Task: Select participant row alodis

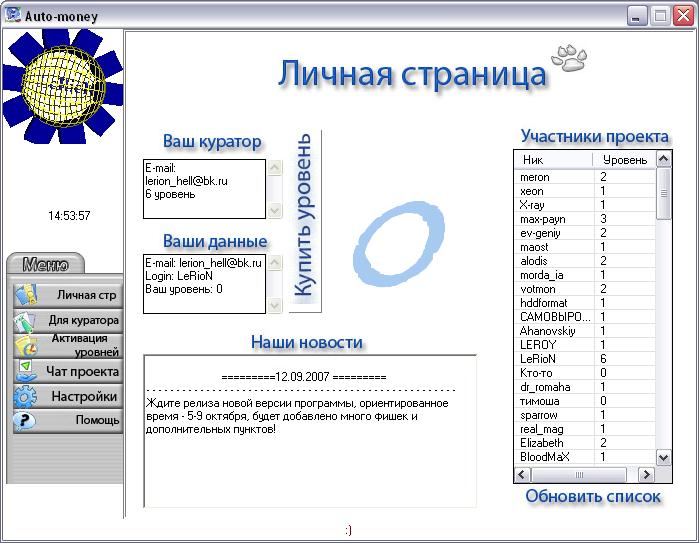Action: pos(585,261)
